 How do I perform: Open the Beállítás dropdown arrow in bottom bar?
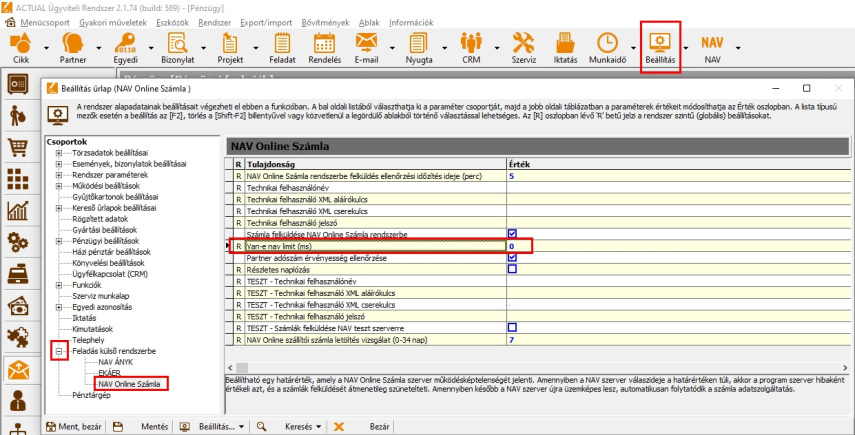[x=243, y=425]
